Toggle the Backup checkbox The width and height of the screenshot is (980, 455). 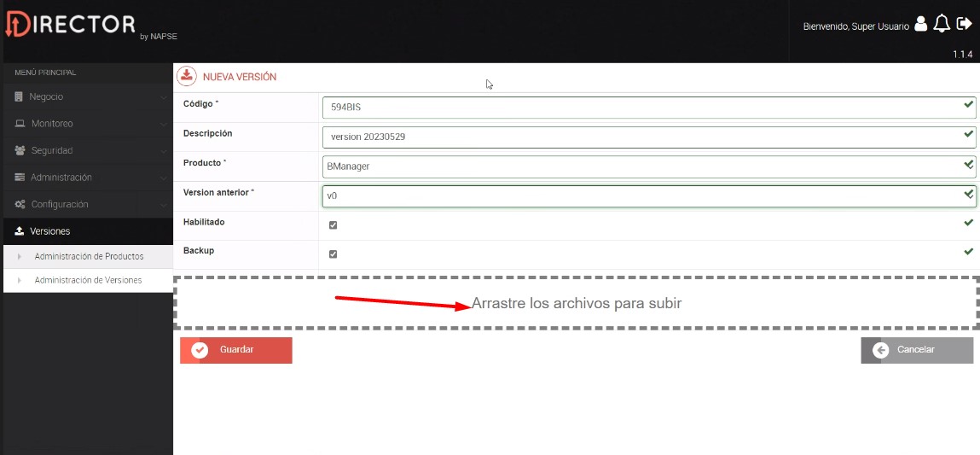point(333,254)
